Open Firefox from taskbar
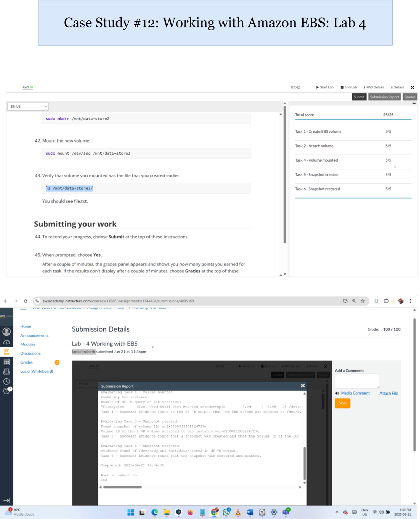 point(190,512)
